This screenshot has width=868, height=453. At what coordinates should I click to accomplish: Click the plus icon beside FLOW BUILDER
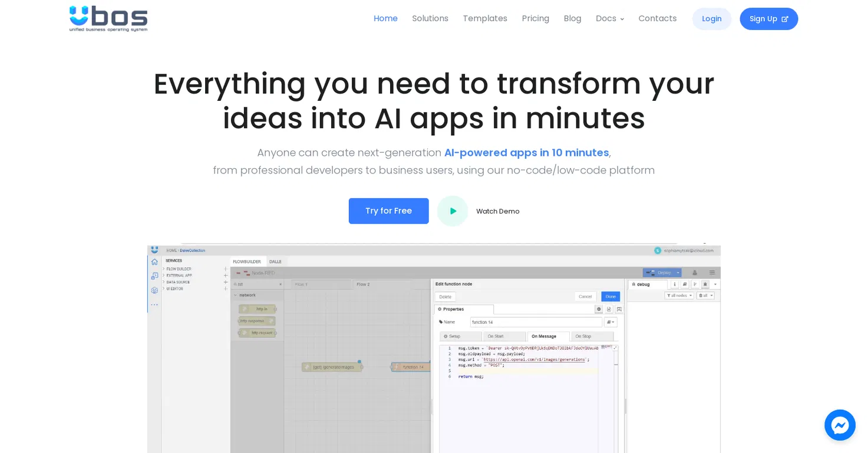click(226, 269)
